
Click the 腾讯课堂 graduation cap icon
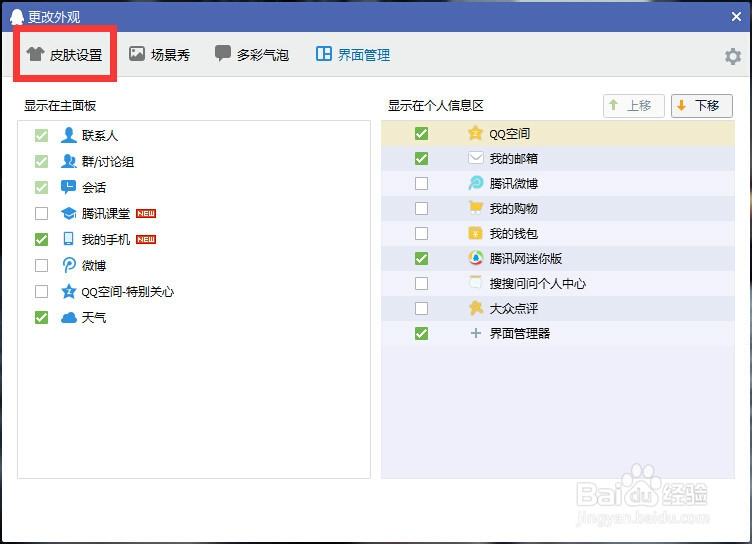tap(69, 213)
